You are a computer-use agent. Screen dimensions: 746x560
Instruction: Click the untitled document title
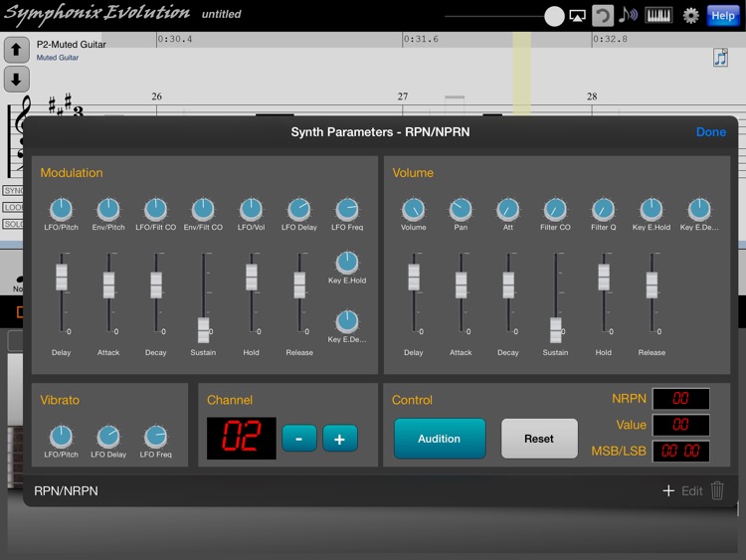click(x=221, y=14)
